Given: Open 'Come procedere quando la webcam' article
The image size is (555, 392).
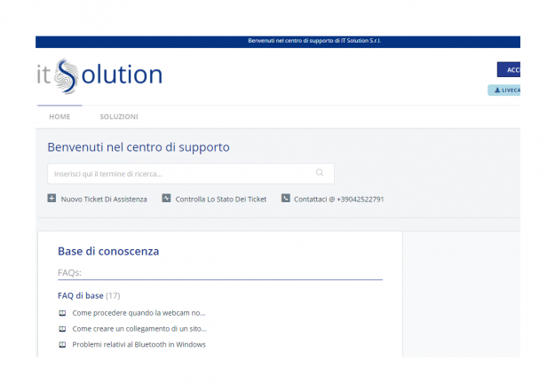Looking at the screenshot, I should coord(139,313).
